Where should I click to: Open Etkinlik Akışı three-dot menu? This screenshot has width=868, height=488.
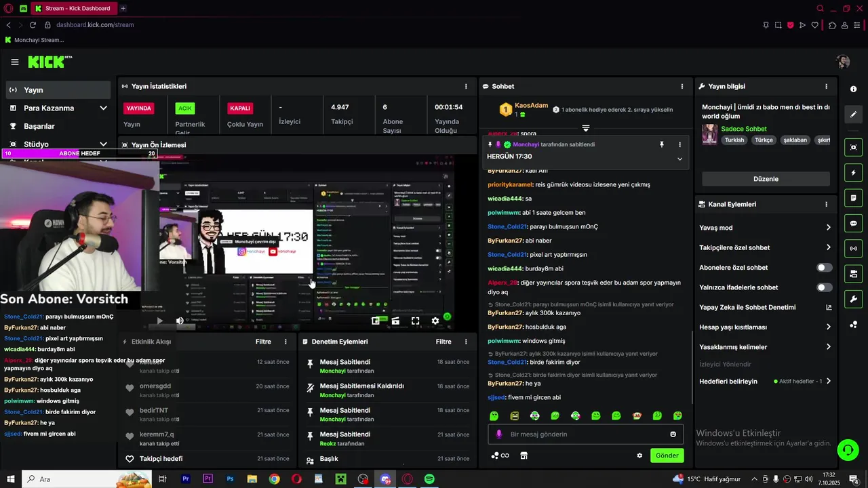click(285, 342)
